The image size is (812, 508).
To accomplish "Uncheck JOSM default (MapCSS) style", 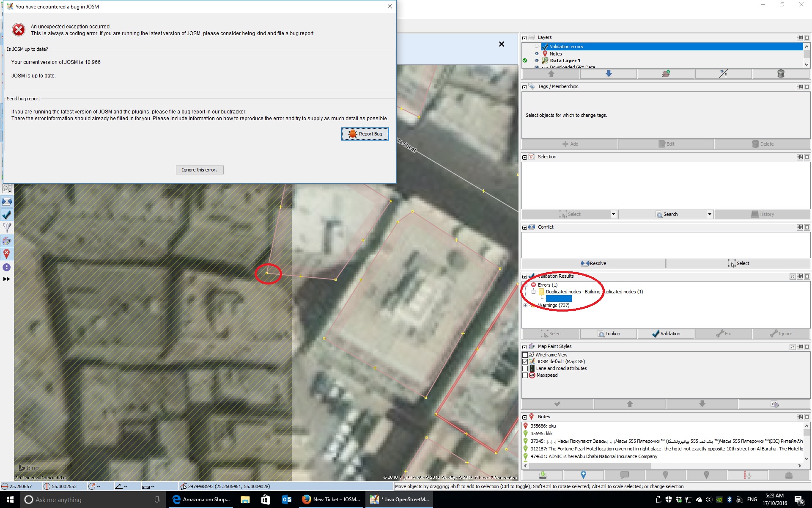I will coord(525,362).
